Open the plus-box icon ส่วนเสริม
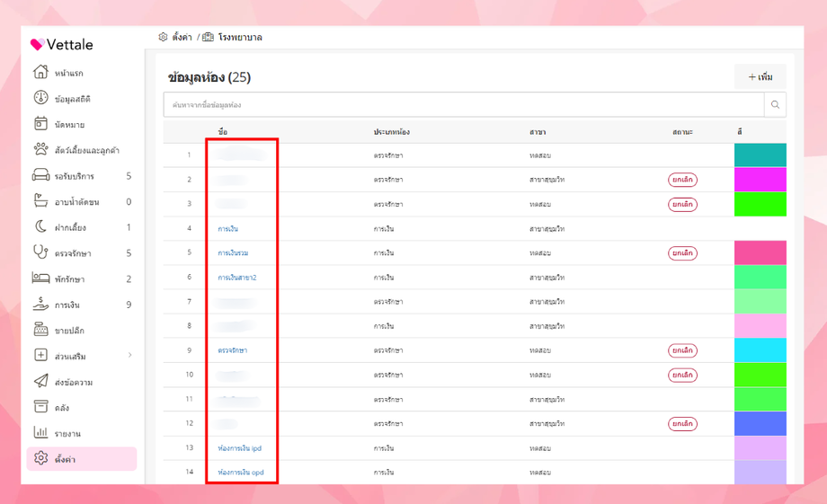Viewport: 827px width, 504px height. point(40,356)
